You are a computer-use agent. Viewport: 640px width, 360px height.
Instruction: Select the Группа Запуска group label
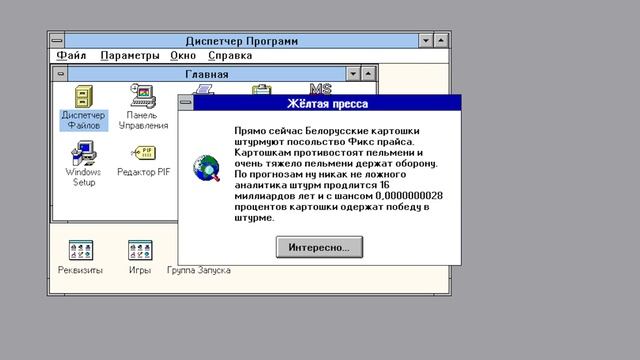(199, 270)
